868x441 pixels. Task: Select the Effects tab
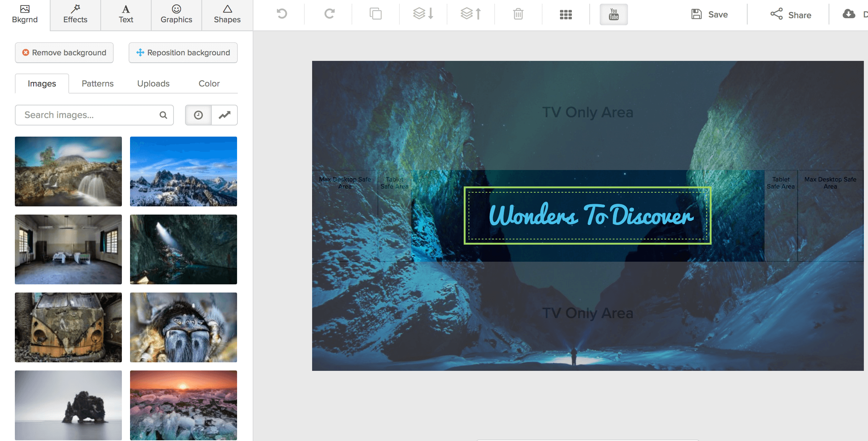point(75,14)
